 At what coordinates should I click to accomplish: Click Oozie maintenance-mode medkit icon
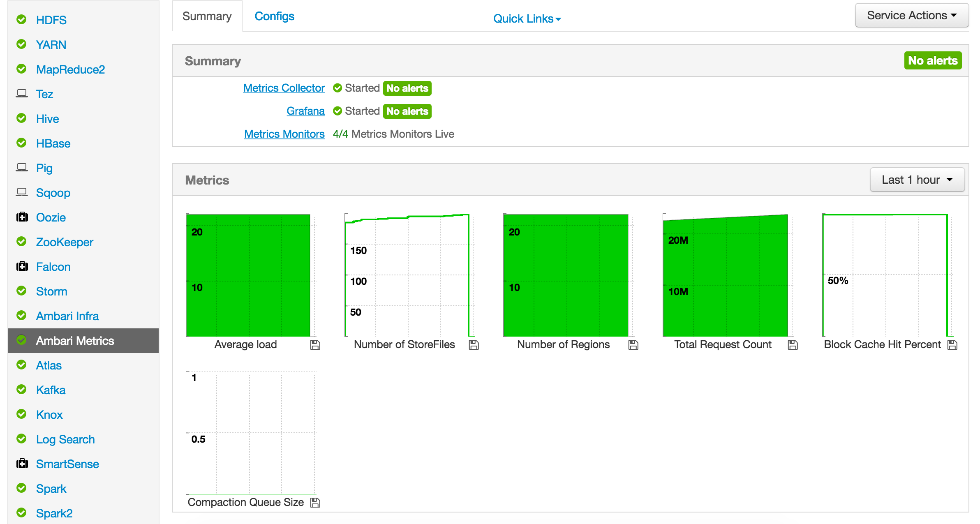[22, 217]
